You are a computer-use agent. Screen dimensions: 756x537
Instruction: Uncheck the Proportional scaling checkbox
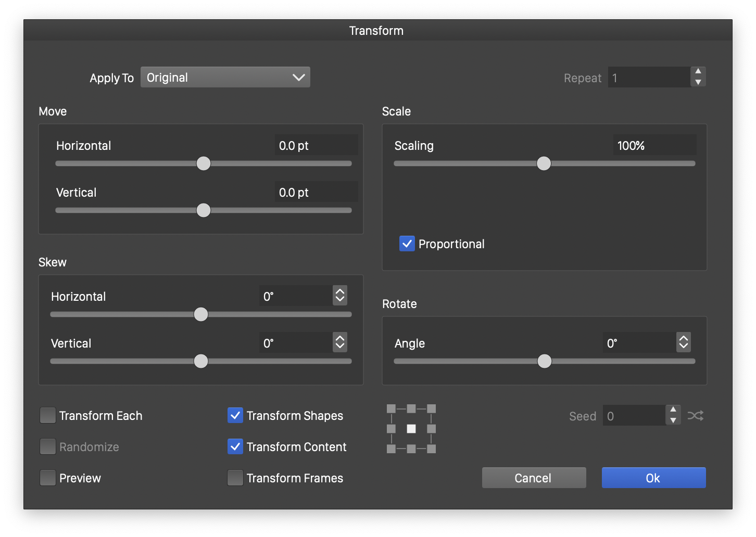(x=407, y=244)
